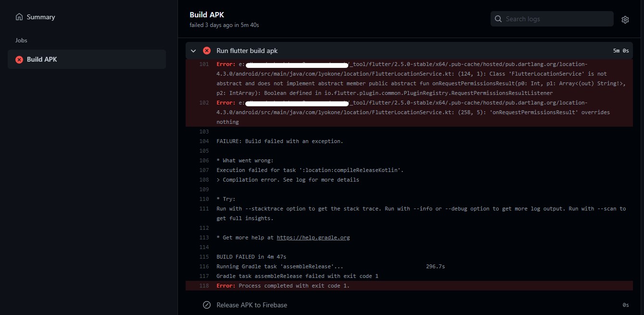The image size is (644, 315).
Task: Click the red X icon on Run flutter build apk
Action: click(x=206, y=50)
